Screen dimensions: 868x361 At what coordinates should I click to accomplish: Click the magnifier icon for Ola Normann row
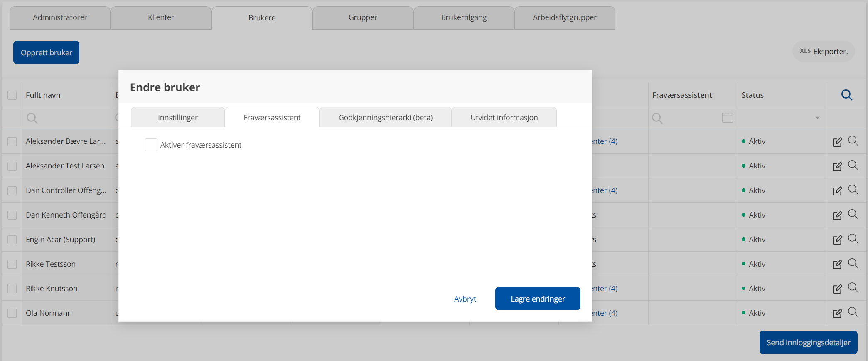853,312
